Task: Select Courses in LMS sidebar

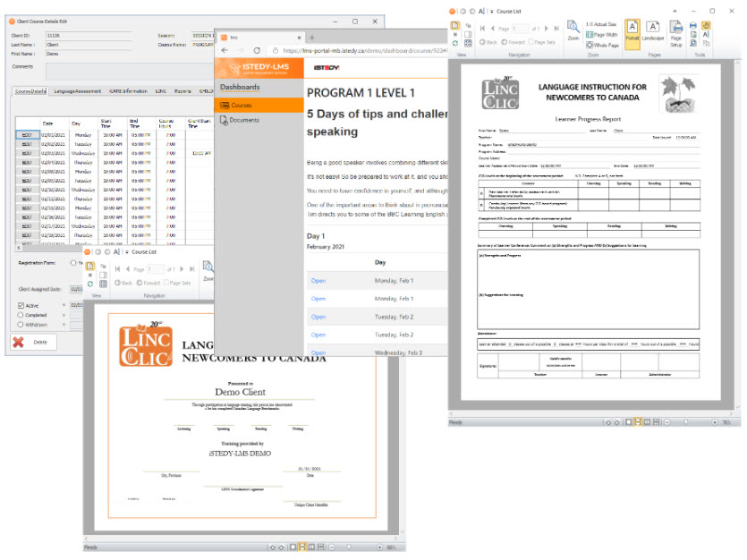Action: [259, 106]
